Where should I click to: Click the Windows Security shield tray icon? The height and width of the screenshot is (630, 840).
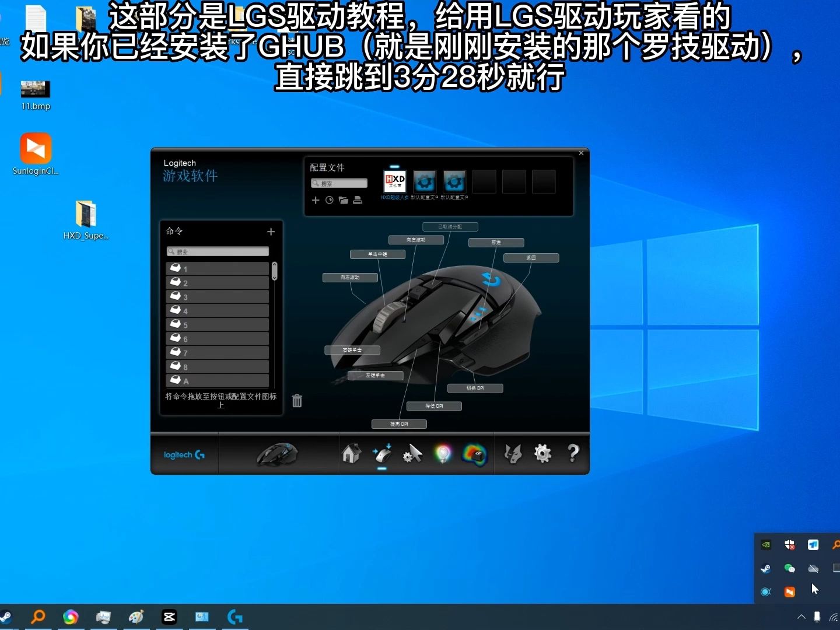pyautogui.click(x=790, y=545)
